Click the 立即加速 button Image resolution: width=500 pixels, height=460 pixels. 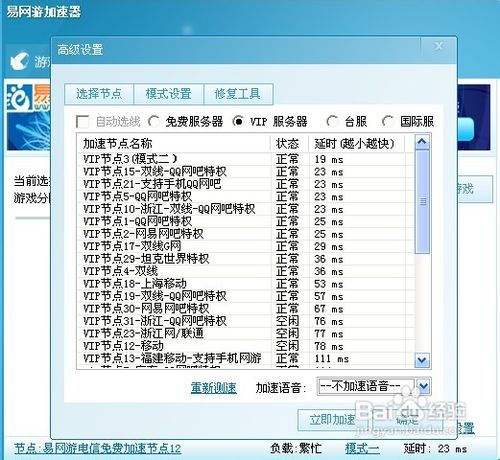(332, 420)
